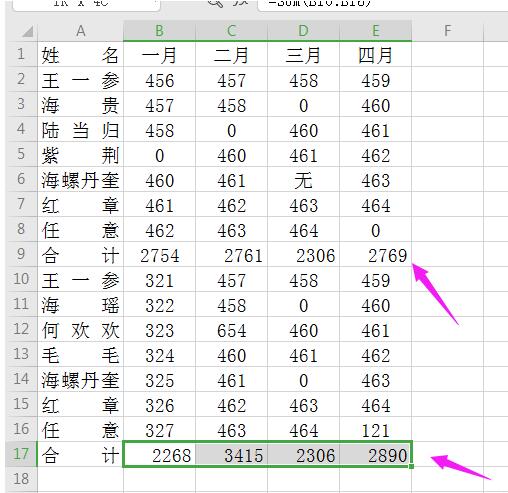Select 海螺丹奎 in row 6

click(x=80, y=179)
